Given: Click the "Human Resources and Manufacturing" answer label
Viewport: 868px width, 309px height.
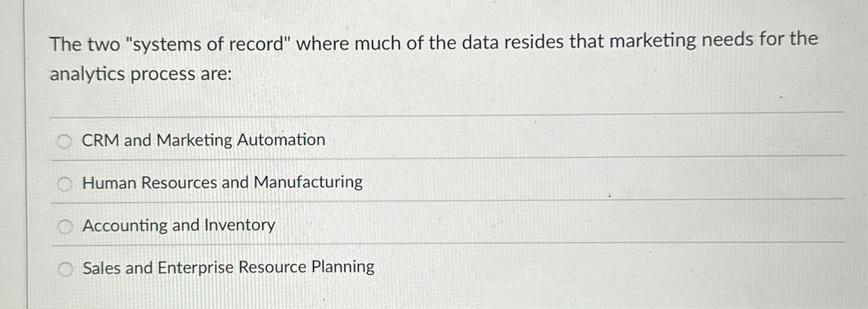Looking at the screenshot, I should [223, 182].
